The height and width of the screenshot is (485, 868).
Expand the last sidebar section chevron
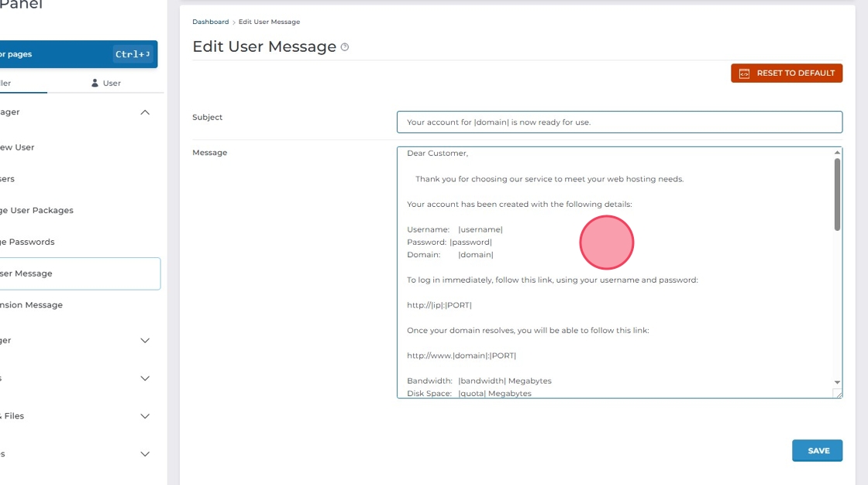point(145,454)
